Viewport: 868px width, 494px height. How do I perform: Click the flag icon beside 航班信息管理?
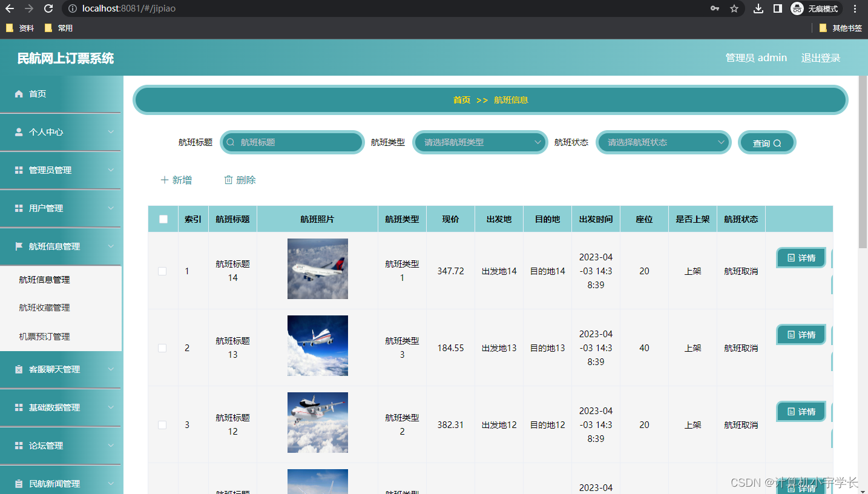pyautogui.click(x=19, y=246)
